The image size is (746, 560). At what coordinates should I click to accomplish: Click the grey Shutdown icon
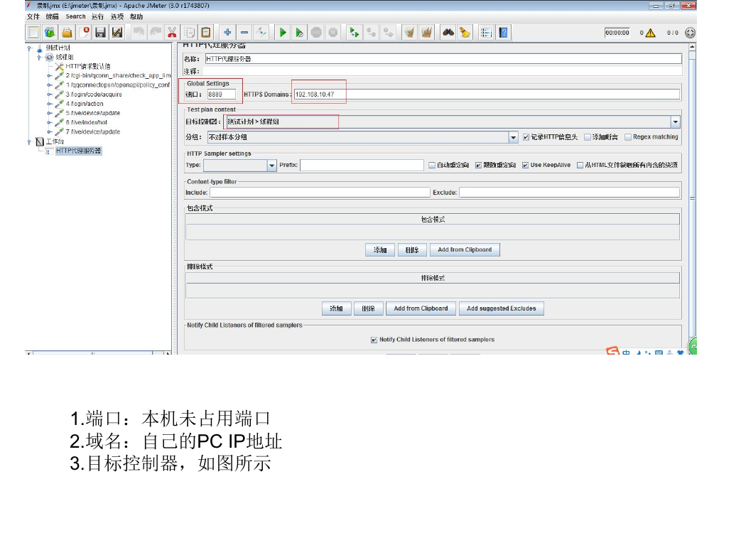[333, 33]
